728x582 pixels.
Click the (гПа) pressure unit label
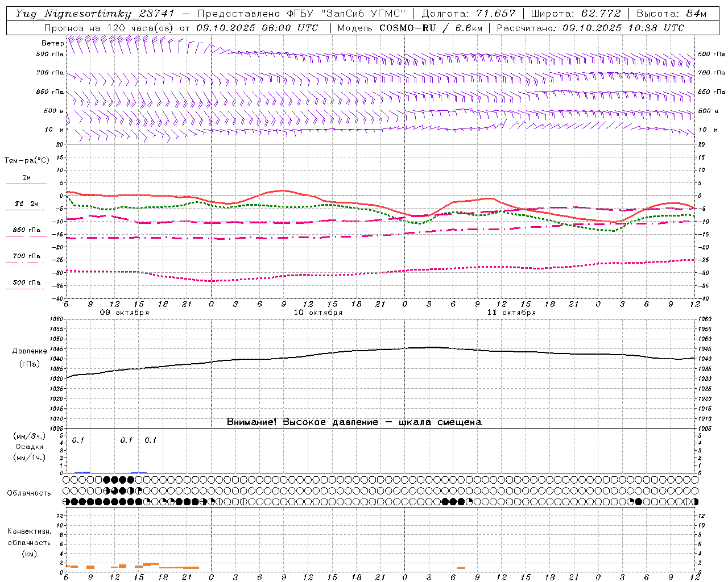point(30,364)
